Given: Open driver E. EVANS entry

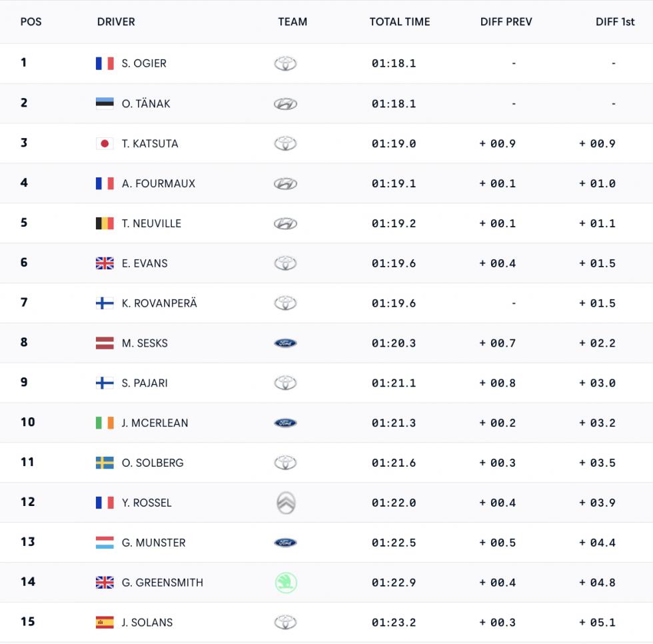Looking at the screenshot, I should 145,264.
